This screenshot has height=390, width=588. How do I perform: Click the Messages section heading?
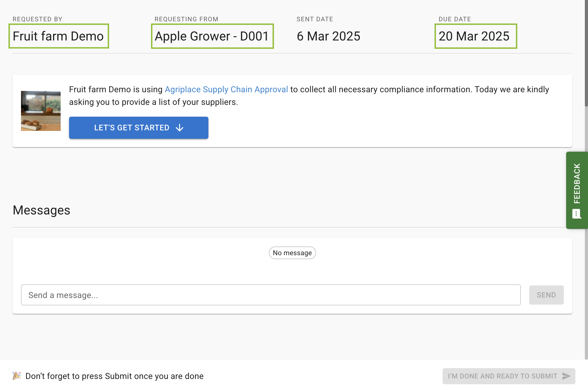point(41,210)
